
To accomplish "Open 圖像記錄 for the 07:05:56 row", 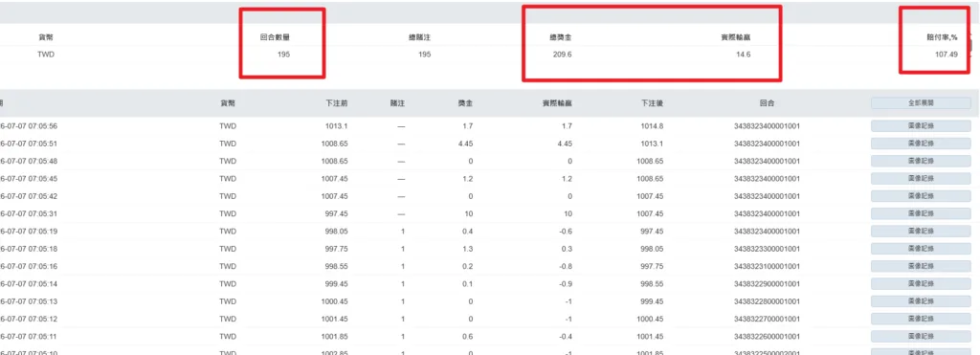I will 921,125.
